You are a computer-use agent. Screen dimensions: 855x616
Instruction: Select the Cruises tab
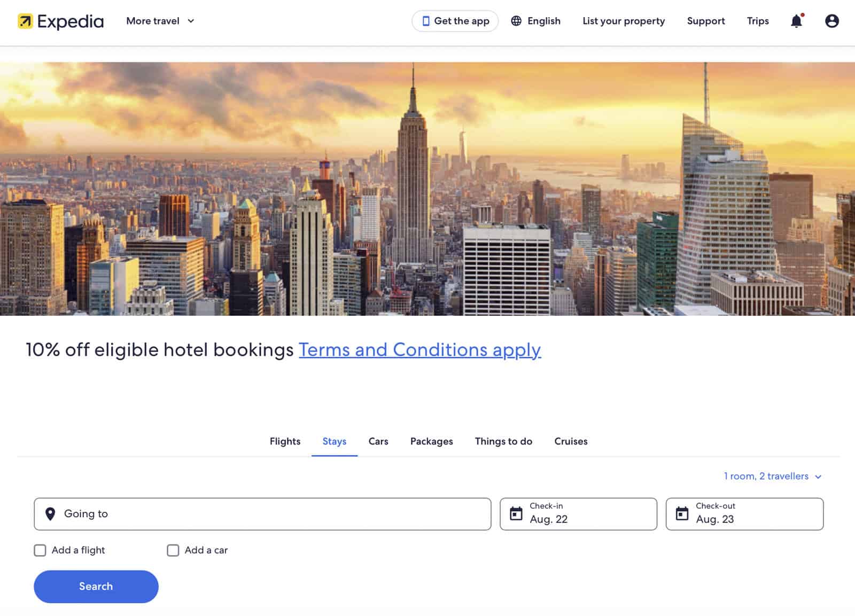(x=570, y=441)
